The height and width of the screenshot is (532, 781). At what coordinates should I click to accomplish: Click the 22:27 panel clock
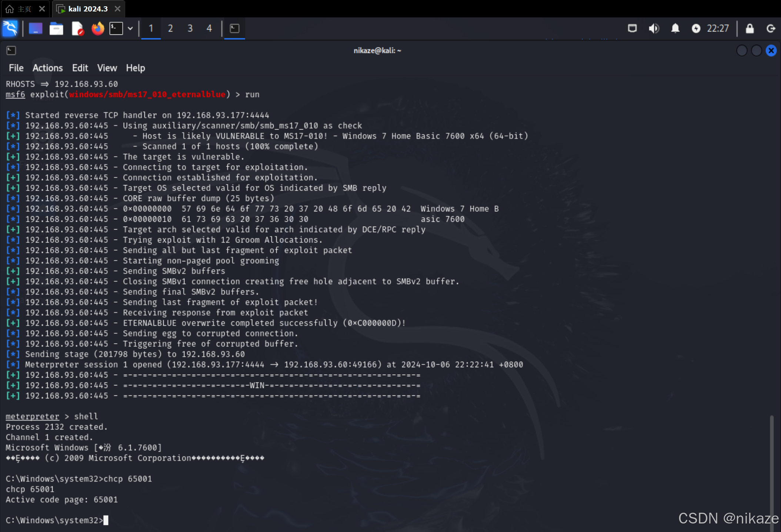(718, 29)
